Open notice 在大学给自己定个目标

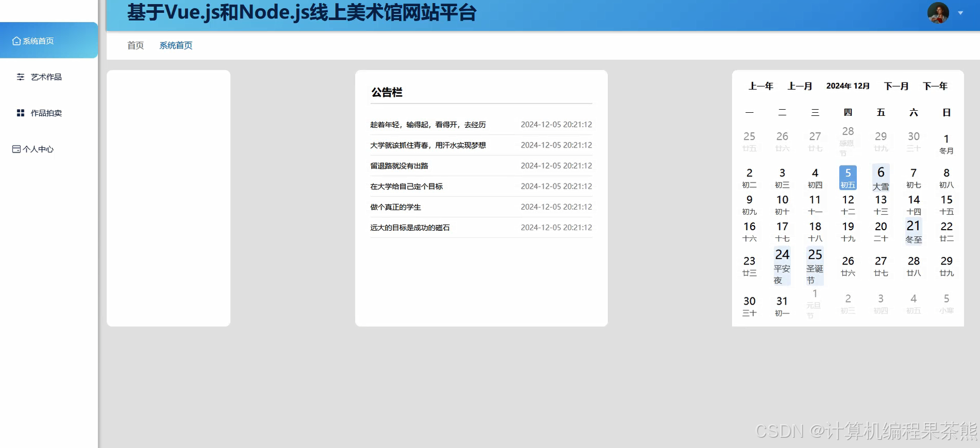pos(406,186)
